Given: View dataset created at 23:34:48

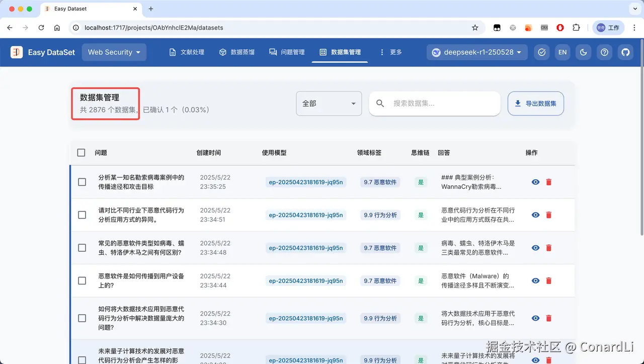Looking at the screenshot, I should point(535,248).
